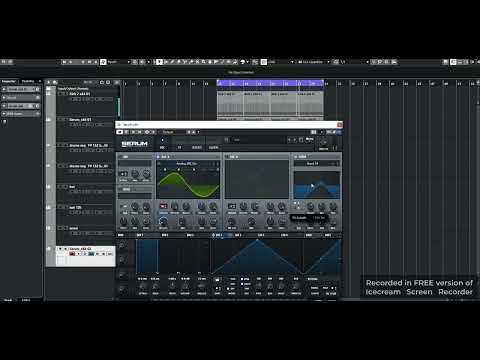Toggle the OSC A enable switch
Screen dimensions: 480x360
(x=158, y=157)
